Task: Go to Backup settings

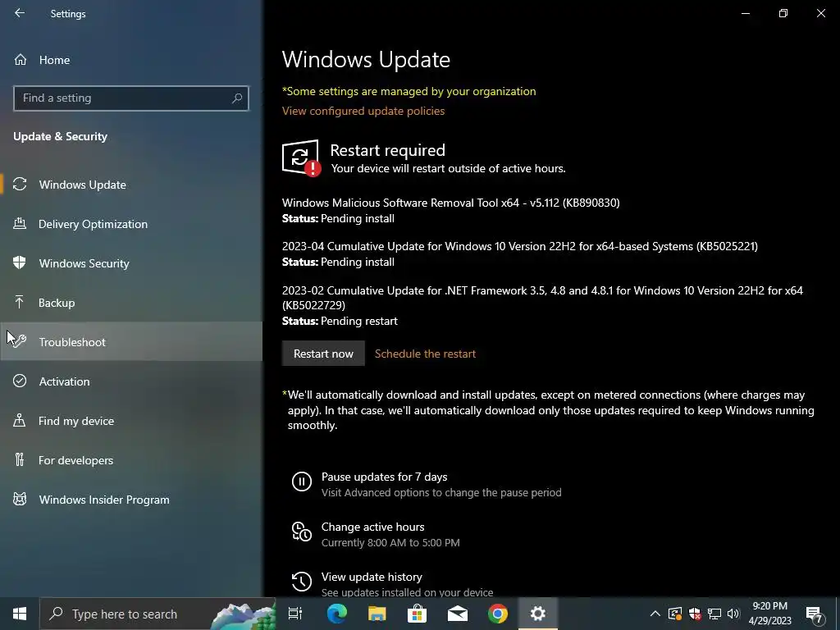Action: tap(131, 303)
